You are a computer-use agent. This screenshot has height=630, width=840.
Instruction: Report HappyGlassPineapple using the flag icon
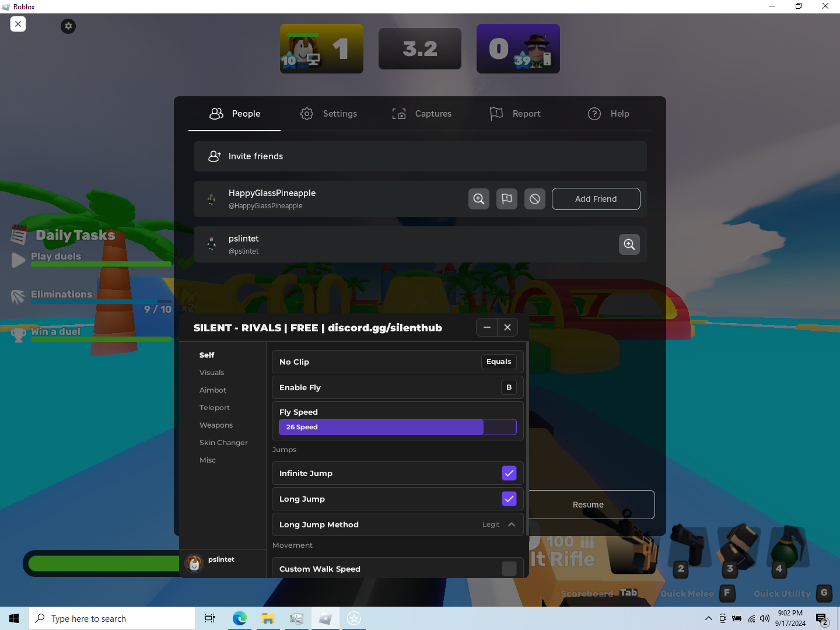click(507, 199)
